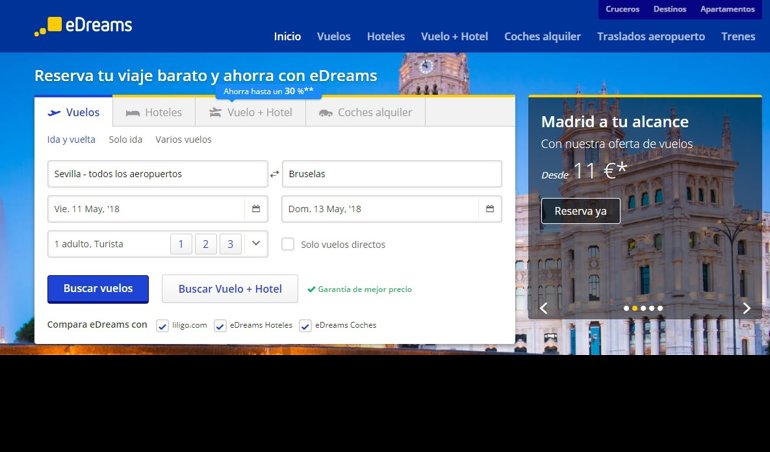
Task: Click the Sevilla origin input field
Action: 157,174
